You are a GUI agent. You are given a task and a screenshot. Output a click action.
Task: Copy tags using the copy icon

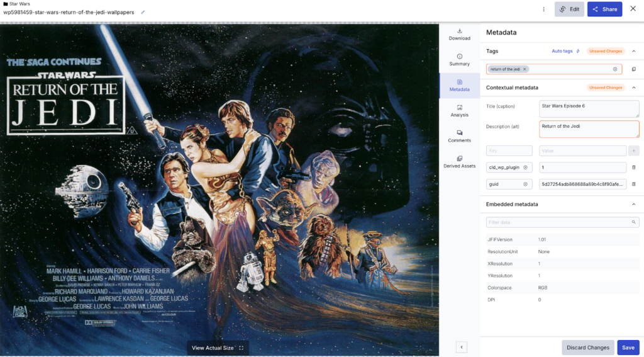633,69
